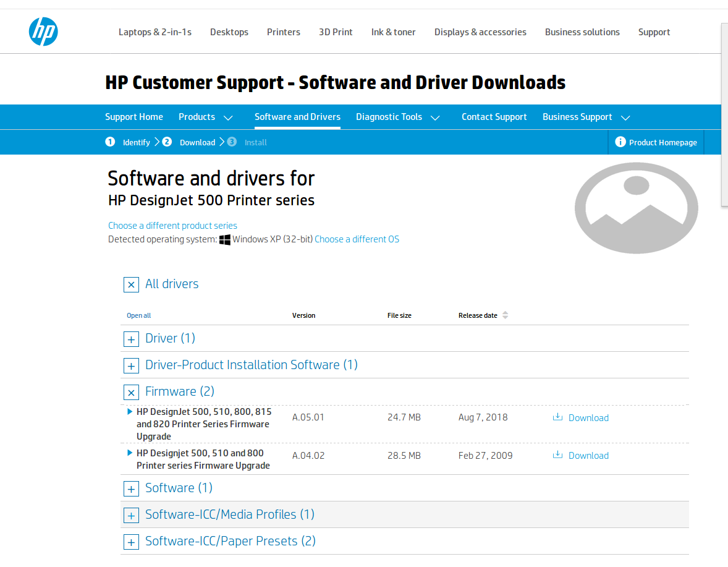This screenshot has width=728, height=567.
Task: Select Printers in the top navigation
Action: tap(284, 32)
